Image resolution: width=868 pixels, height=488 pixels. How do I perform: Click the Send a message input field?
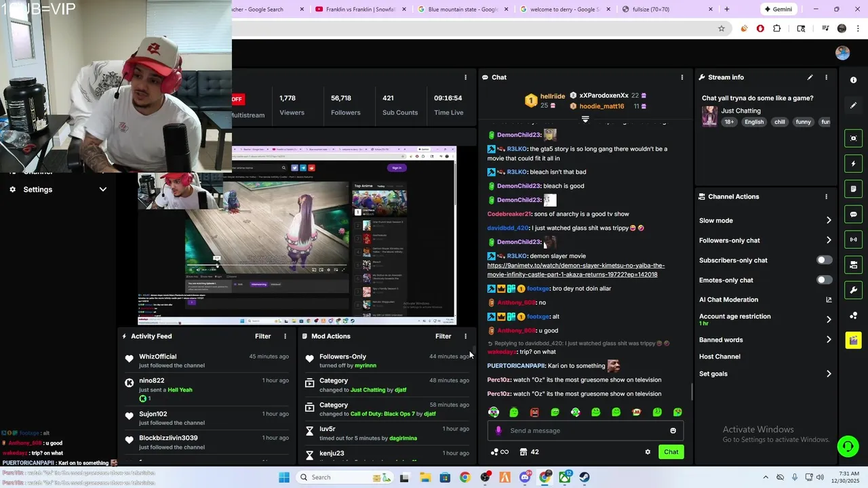click(587, 430)
